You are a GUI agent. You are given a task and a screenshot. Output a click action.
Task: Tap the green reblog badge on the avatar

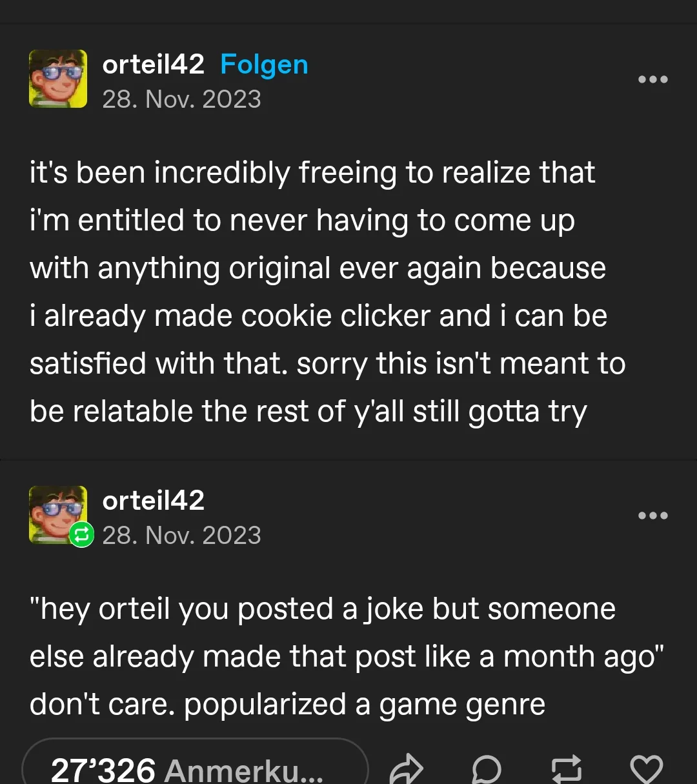pyautogui.click(x=82, y=535)
